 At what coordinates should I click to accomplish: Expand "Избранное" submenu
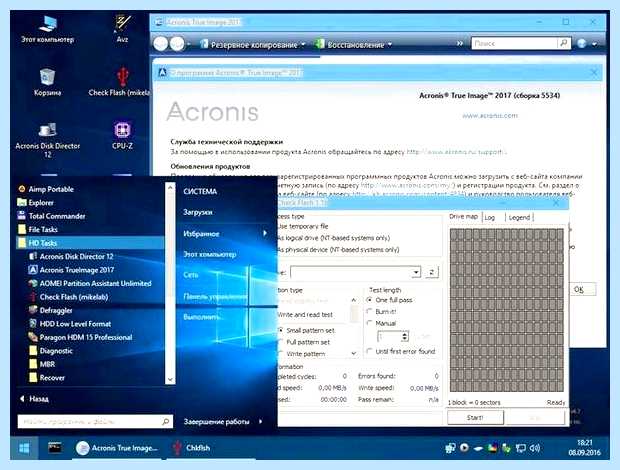(225, 234)
